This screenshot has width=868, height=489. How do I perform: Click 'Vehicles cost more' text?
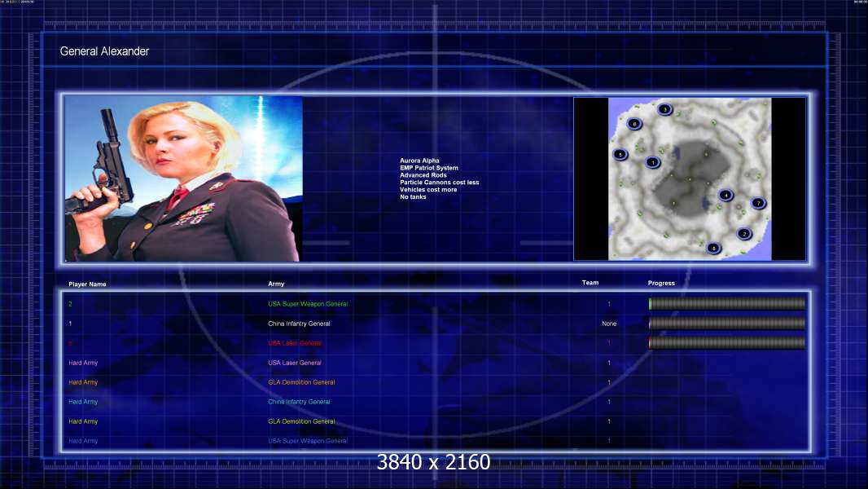tap(428, 189)
